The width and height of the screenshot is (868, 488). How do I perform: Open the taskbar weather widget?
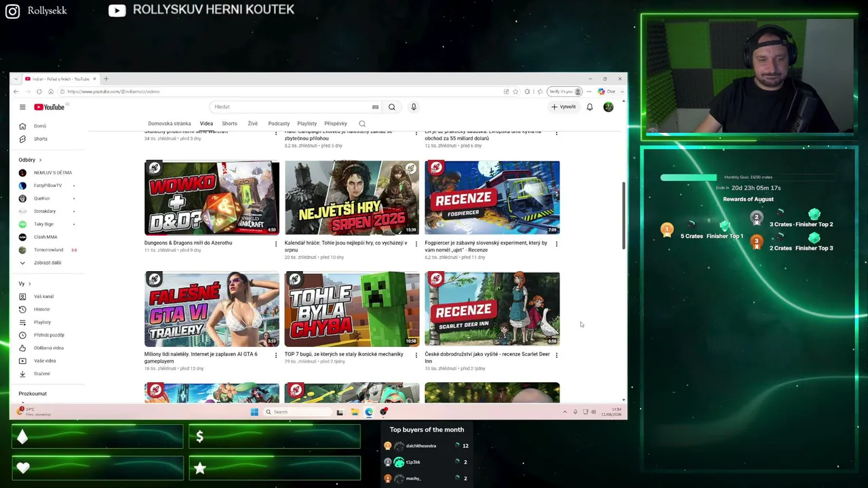point(34,411)
